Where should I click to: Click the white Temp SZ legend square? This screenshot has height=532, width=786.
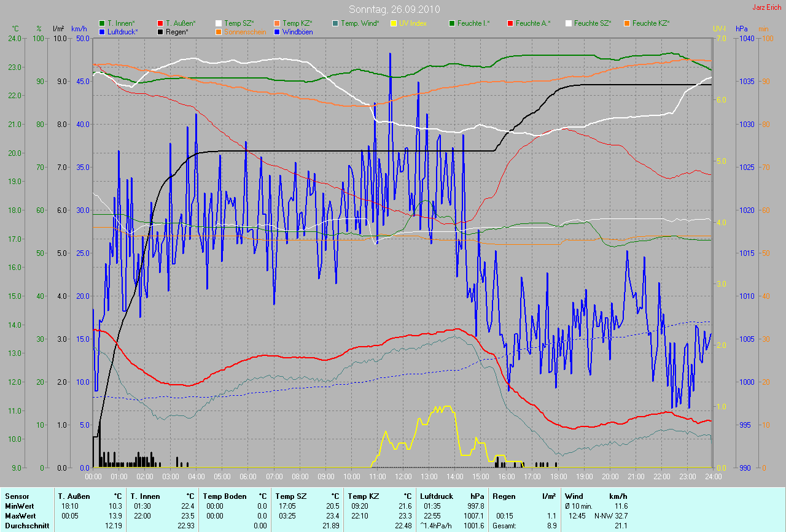coord(219,23)
